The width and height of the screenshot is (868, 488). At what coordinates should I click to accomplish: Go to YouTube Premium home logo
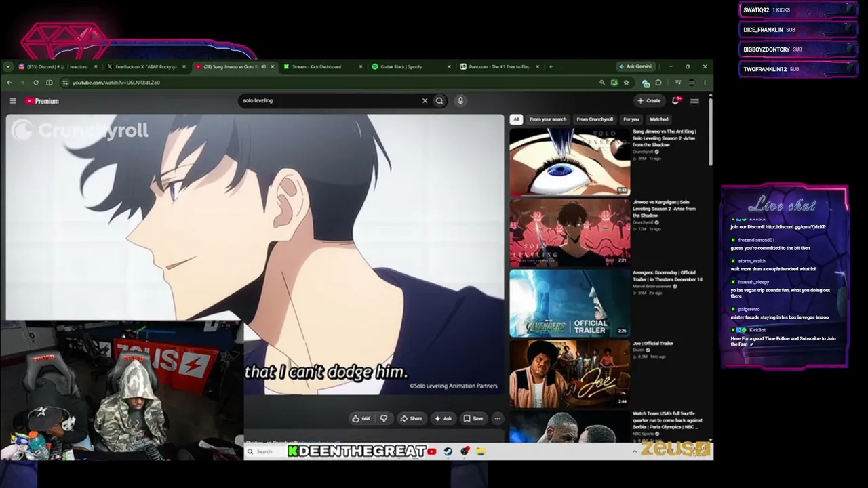[43, 101]
